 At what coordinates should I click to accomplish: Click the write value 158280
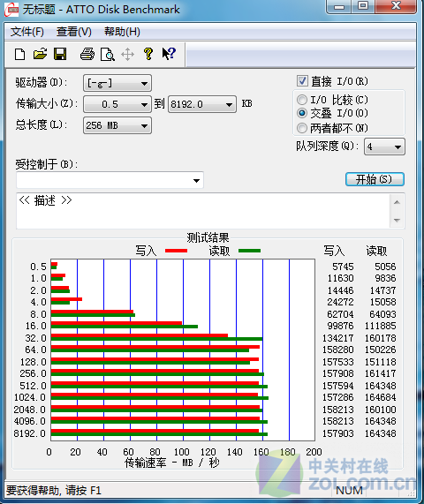pyautogui.click(x=338, y=350)
